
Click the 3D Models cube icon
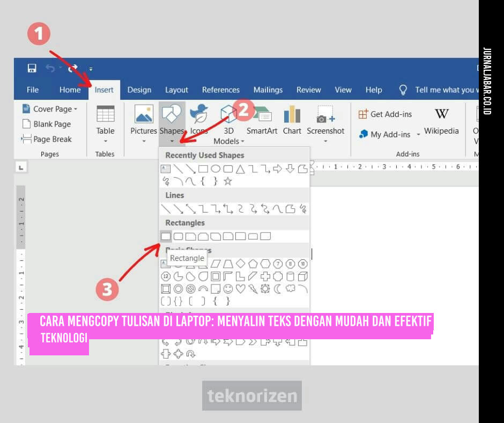pyautogui.click(x=228, y=113)
